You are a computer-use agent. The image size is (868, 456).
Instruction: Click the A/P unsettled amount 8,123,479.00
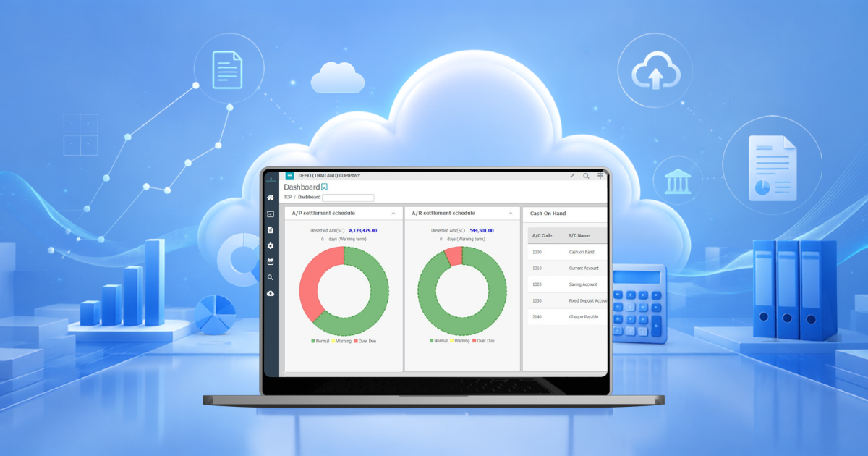[363, 230]
